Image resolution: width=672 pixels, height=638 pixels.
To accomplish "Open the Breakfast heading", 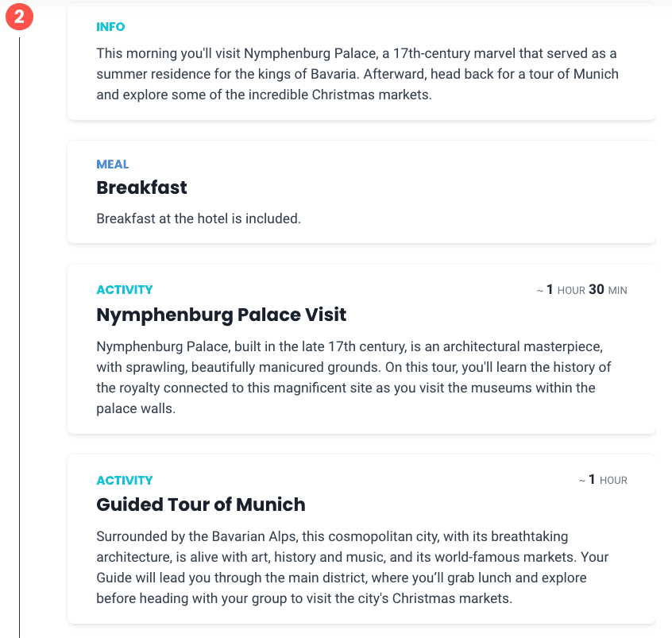I will (x=141, y=188).
